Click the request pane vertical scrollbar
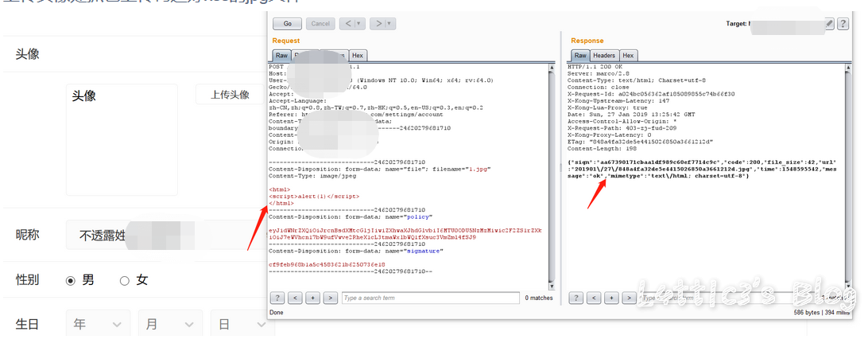Image resolution: width=868 pixels, height=355 pixels. [x=551, y=177]
